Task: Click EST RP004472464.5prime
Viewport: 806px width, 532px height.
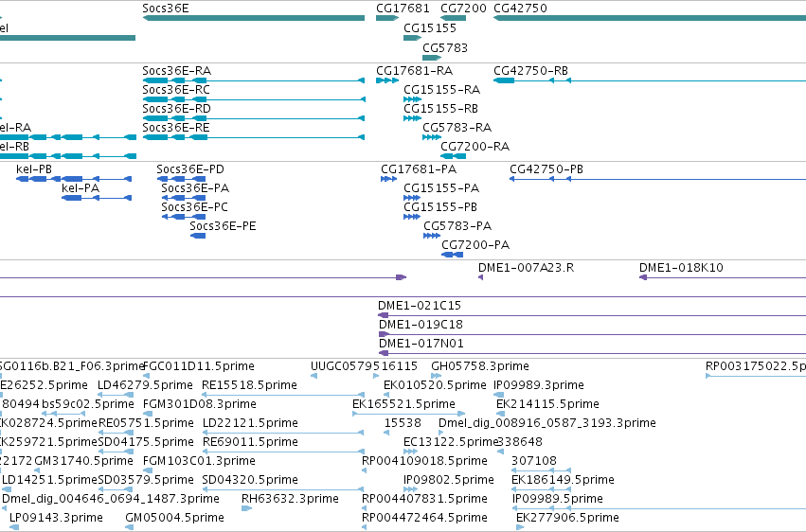Action: click(x=364, y=527)
